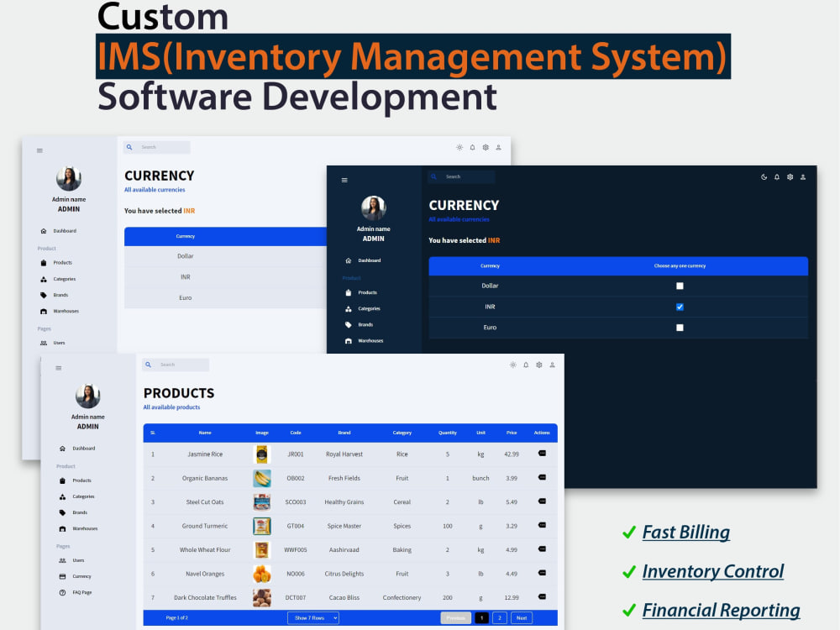Screen dimensions: 840x630
Task: Open notification bell in dark Currency window
Action: (x=777, y=176)
